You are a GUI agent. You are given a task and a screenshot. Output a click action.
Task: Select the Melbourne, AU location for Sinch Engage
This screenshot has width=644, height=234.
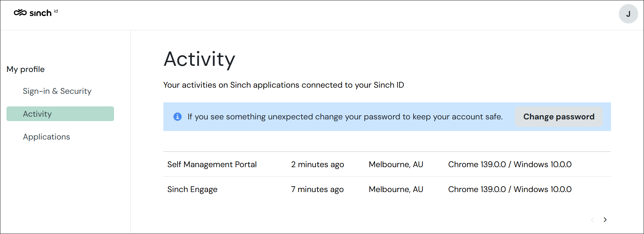(x=396, y=189)
